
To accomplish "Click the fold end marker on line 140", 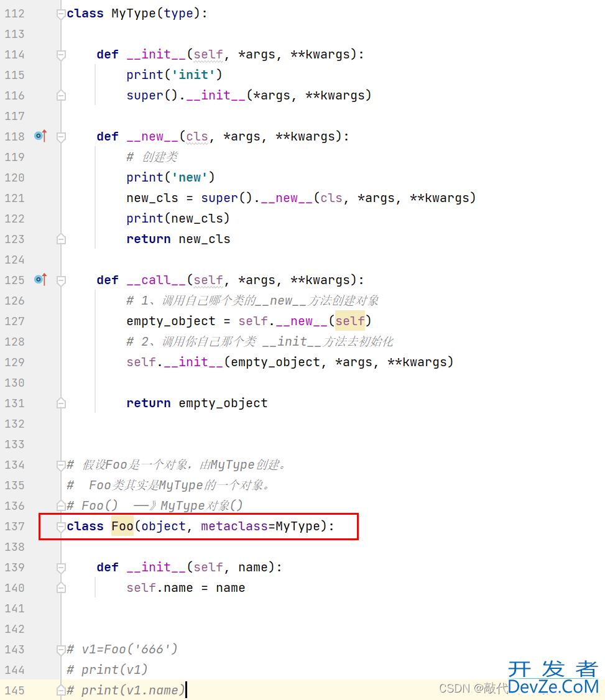I will (x=61, y=588).
